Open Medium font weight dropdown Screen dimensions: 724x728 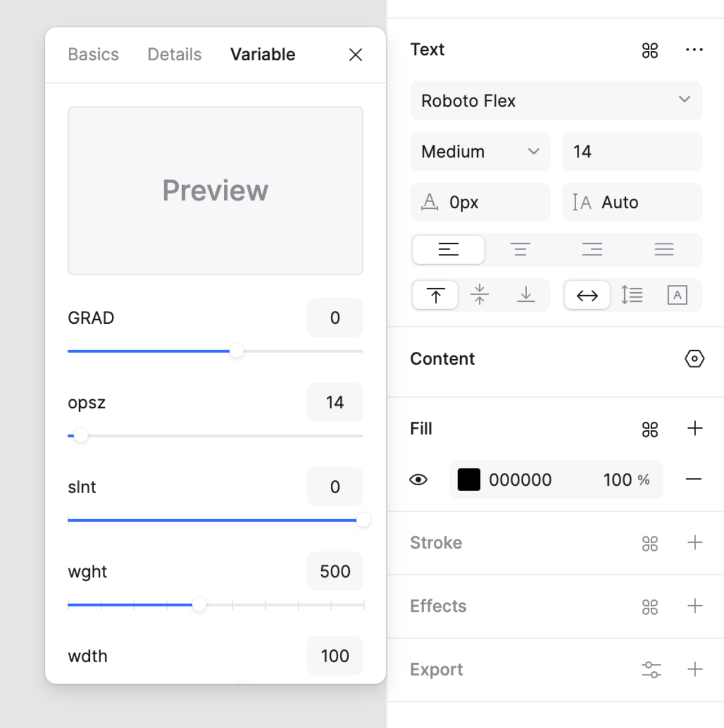(x=480, y=152)
